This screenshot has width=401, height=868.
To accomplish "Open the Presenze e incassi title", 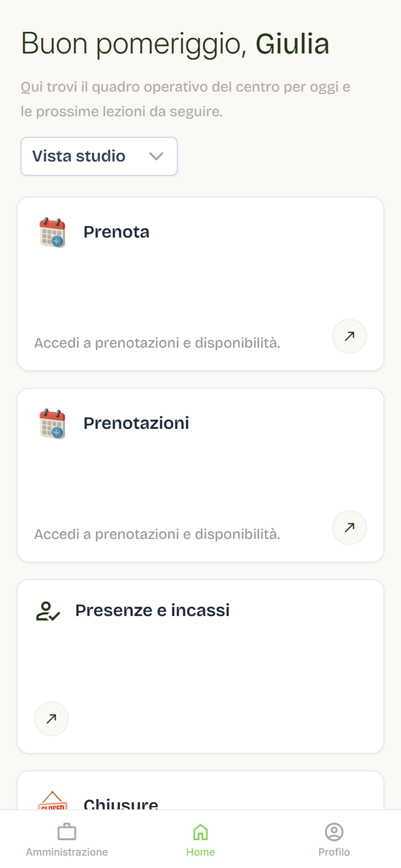I will click(153, 610).
